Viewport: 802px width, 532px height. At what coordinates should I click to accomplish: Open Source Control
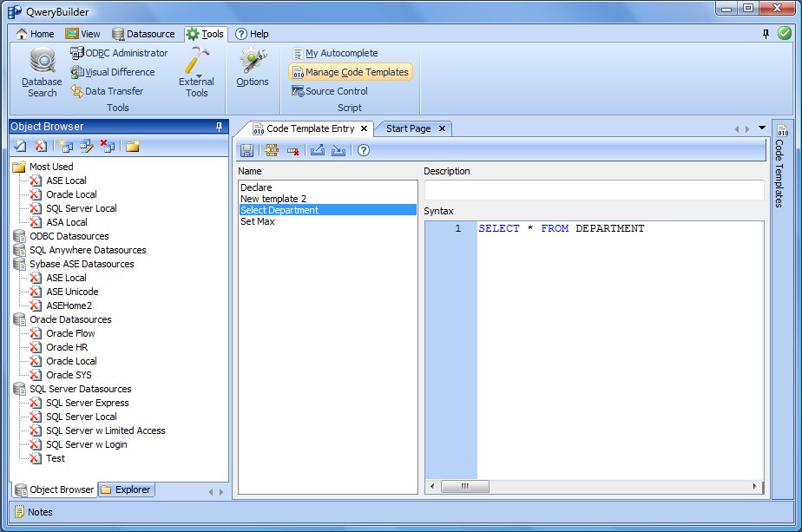(330, 91)
